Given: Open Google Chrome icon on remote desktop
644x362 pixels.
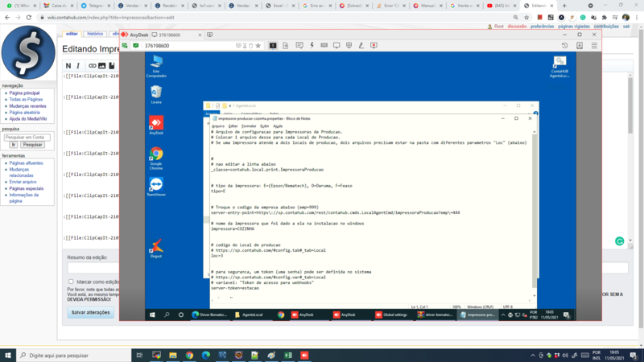Looking at the screenshot, I should (x=156, y=158).
